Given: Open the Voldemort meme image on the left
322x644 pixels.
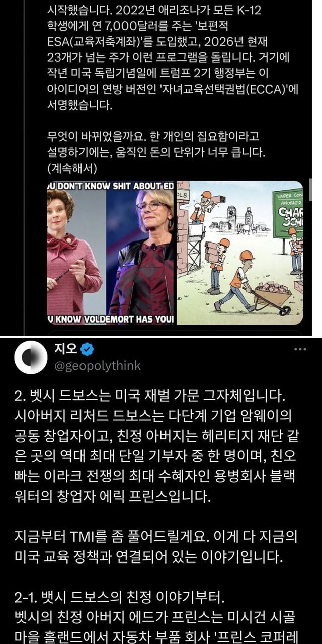Looking at the screenshot, I should 110,253.
